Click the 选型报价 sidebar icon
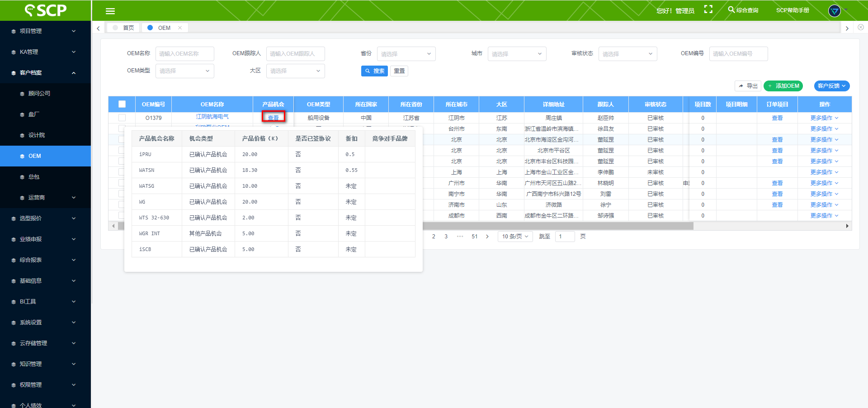868x408 pixels. pyautogui.click(x=13, y=218)
